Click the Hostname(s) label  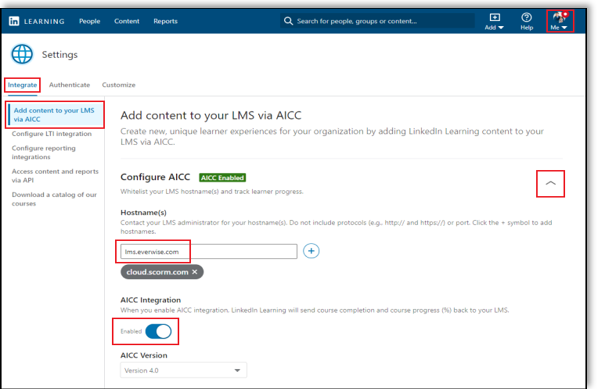(x=144, y=212)
